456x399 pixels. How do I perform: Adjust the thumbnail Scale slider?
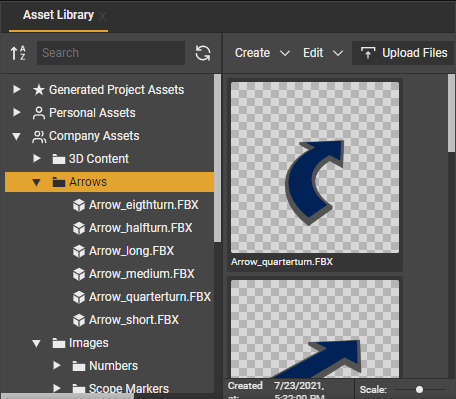(x=419, y=389)
